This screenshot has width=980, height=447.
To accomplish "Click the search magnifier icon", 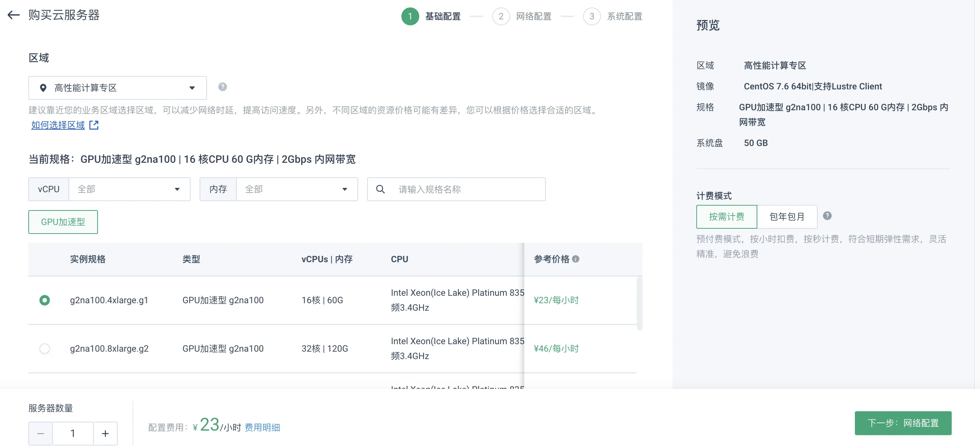I will click(380, 189).
